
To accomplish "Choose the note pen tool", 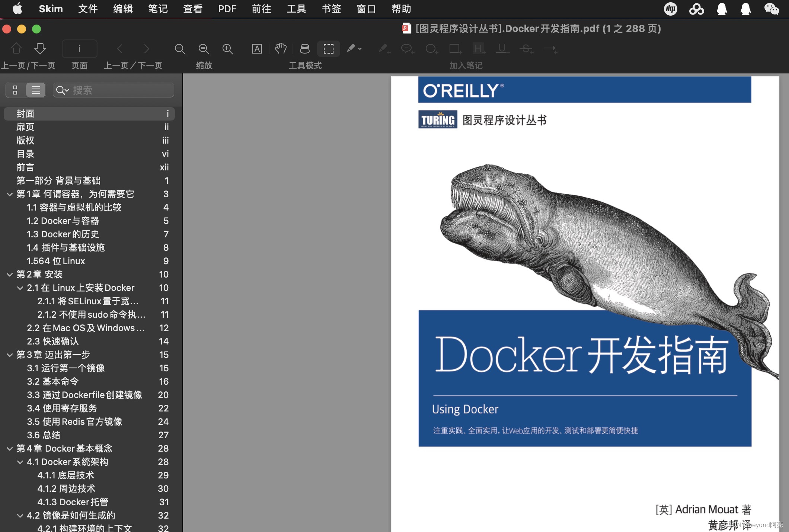I will 351,48.
